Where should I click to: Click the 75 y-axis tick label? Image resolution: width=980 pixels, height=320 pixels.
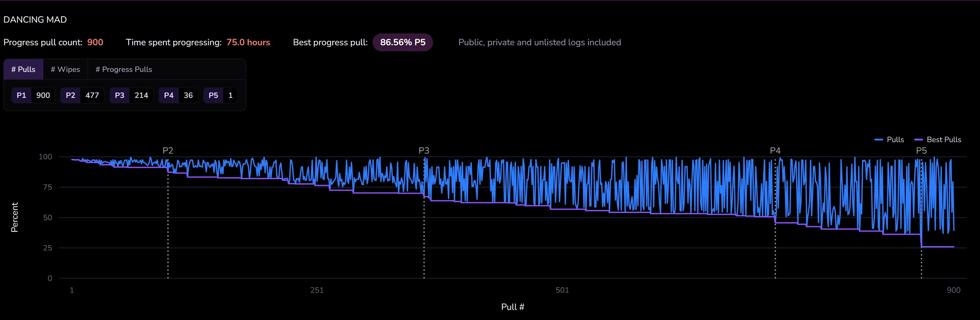[48, 187]
